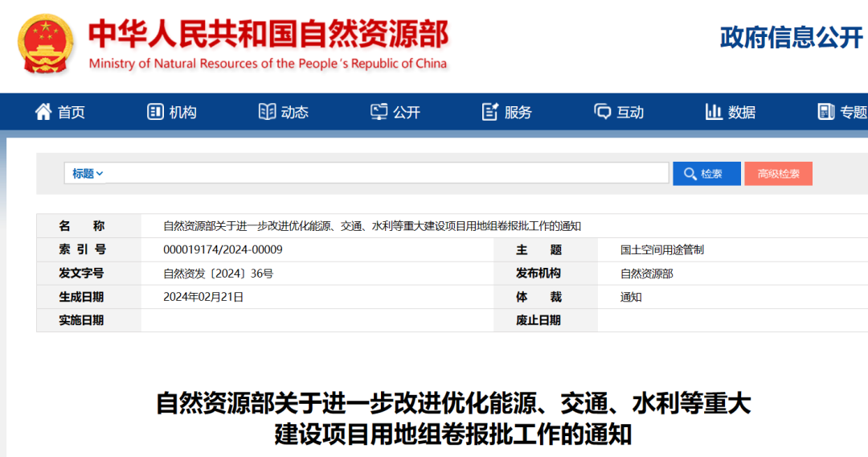
Task: Click the 数据 bar chart icon
Action: tap(714, 112)
